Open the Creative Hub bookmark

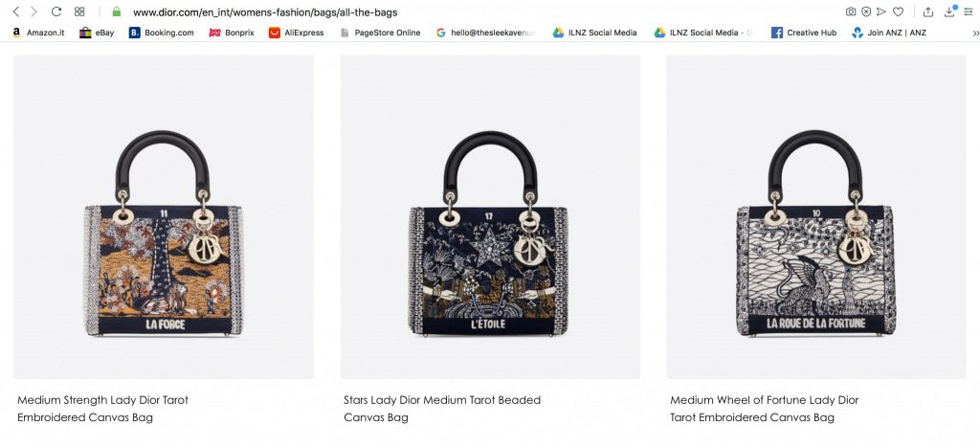804,33
